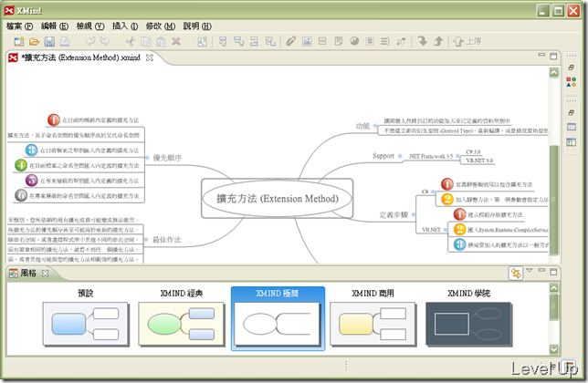Viewport: 588px width, 383px height.
Task: Insert an image via toolbar icon
Action: 307,41
